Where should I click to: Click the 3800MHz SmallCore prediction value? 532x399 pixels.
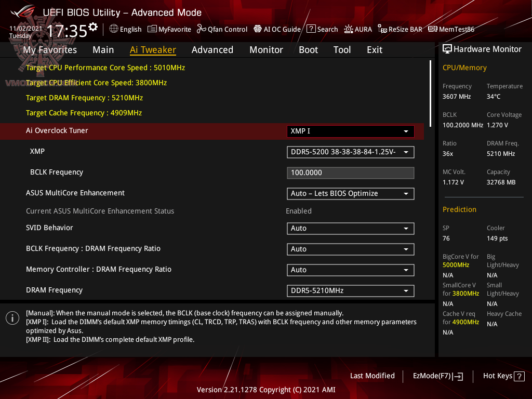click(x=465, y=294)
